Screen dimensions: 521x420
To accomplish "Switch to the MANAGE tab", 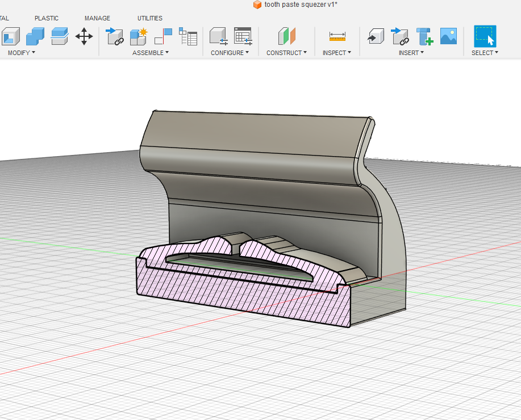I will pyautogui.click(x=97, y=18).
